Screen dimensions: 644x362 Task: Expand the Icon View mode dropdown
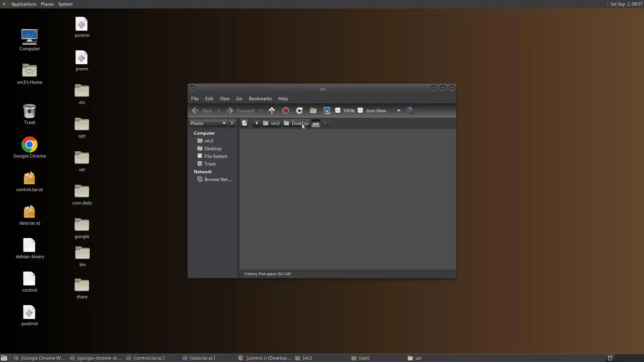tap(398, 110)
